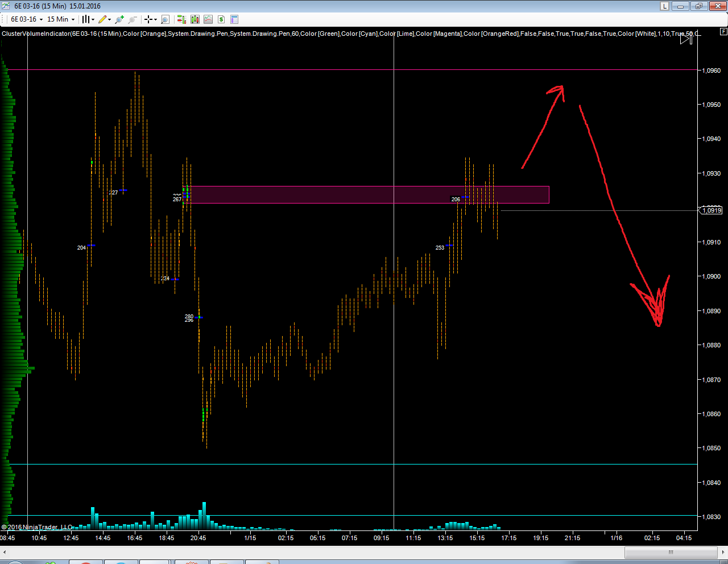Expand the cursor type dropdown arrow
The image size is (728, 564).
(x=155, y=19)
